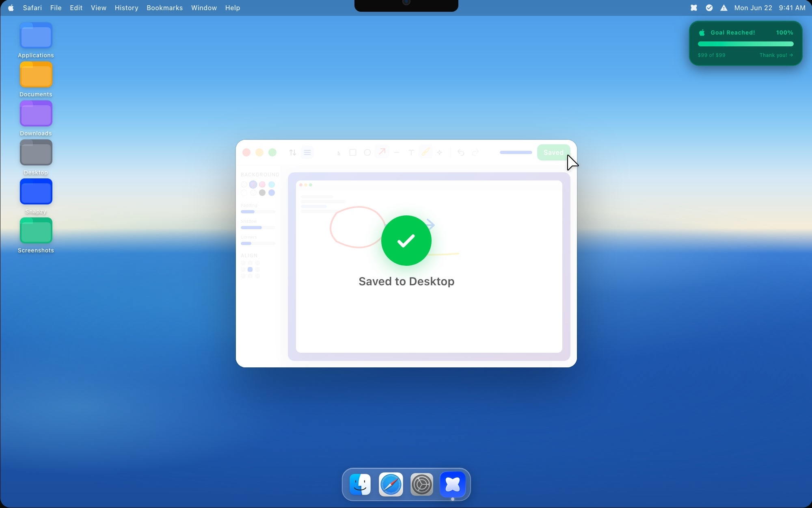Toggle the sidebar lines icon
The width and height of the screenshot is (812, 508).
(x=307, y=152)
